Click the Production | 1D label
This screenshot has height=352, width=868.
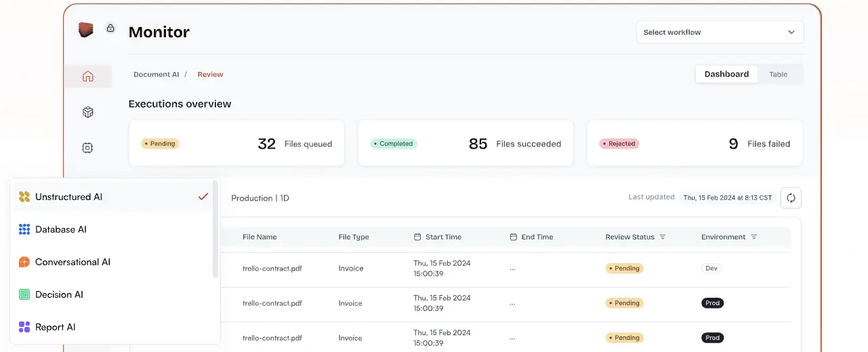click(x=260, y=198)
